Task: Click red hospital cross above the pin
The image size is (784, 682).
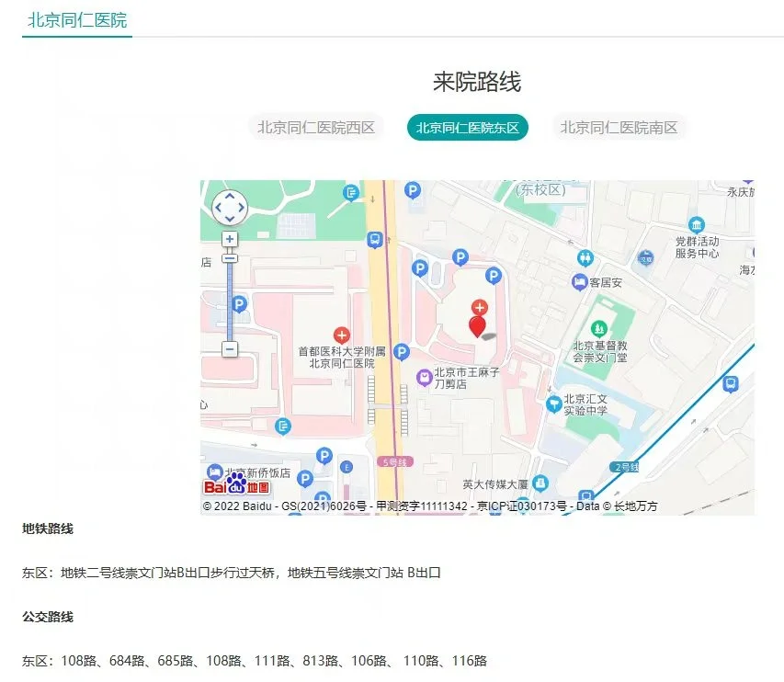Action: pyautogui.click(x=480, y=307)
